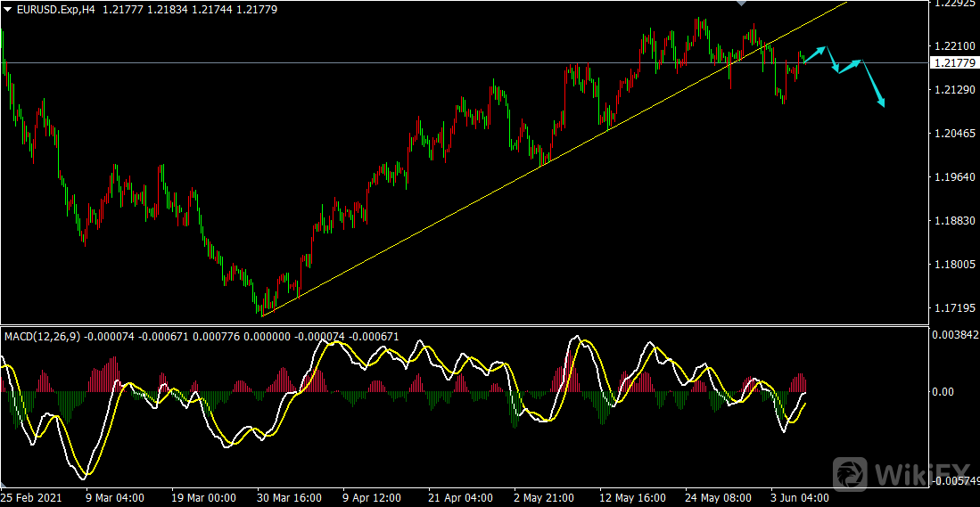The image size is (980, 507).
Task: Open the chart dropdown triangle beside EURUSD.Exp,H4
Action: pyautogui.click(x=8, y=8)
